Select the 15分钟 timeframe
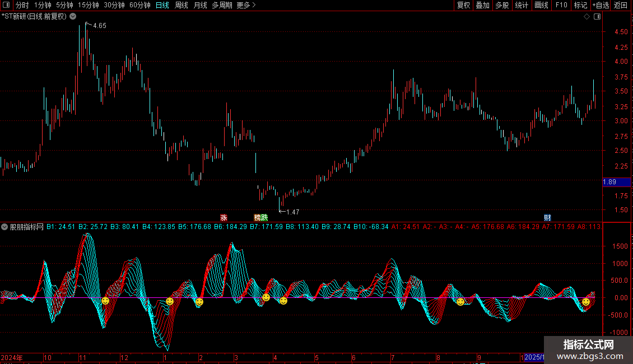The width and height of the screenshot is (633, 364). (x=89, y=5)
